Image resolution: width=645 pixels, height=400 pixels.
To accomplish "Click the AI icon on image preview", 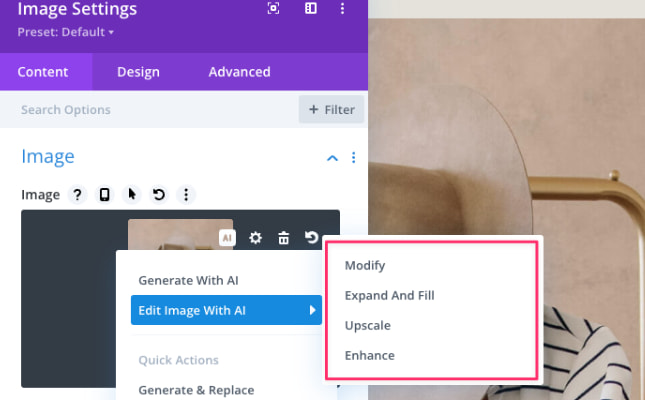I will point(228,238).
